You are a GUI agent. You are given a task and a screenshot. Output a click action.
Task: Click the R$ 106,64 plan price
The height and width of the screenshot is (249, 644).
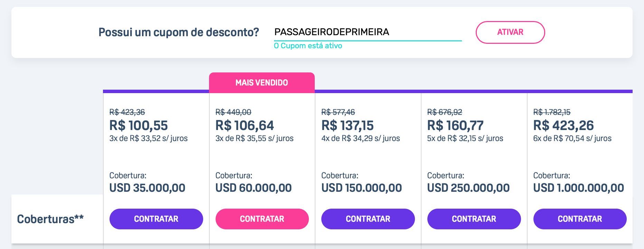click(245, 125)
